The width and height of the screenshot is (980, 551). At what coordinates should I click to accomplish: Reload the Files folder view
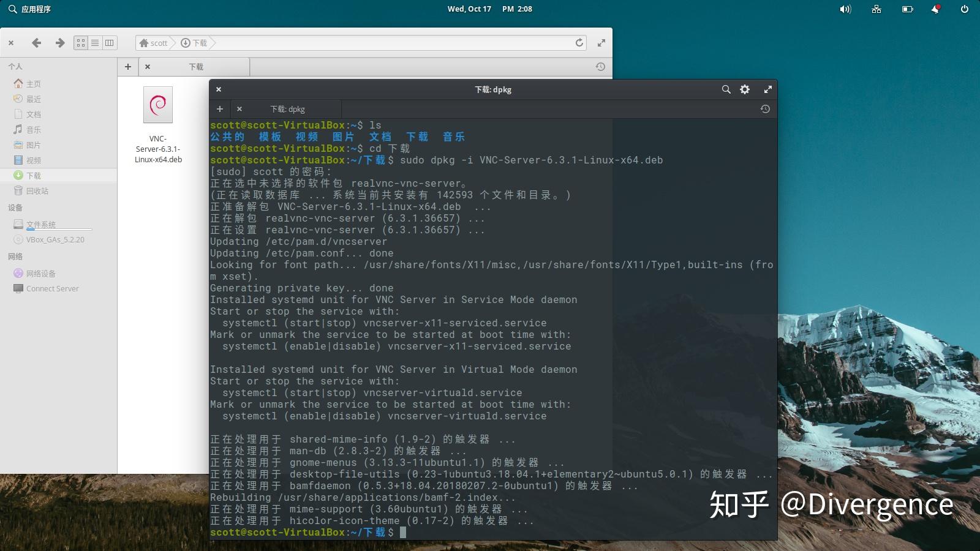579,43
